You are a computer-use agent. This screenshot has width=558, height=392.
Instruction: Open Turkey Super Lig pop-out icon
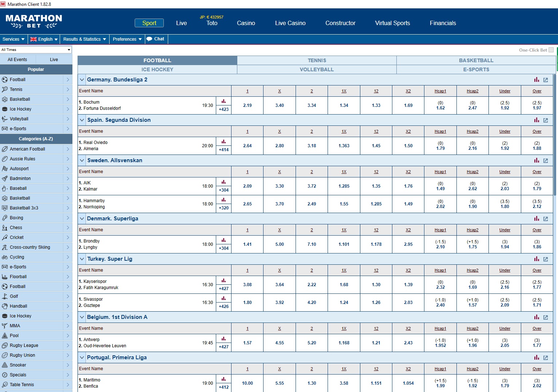point(546,259)
